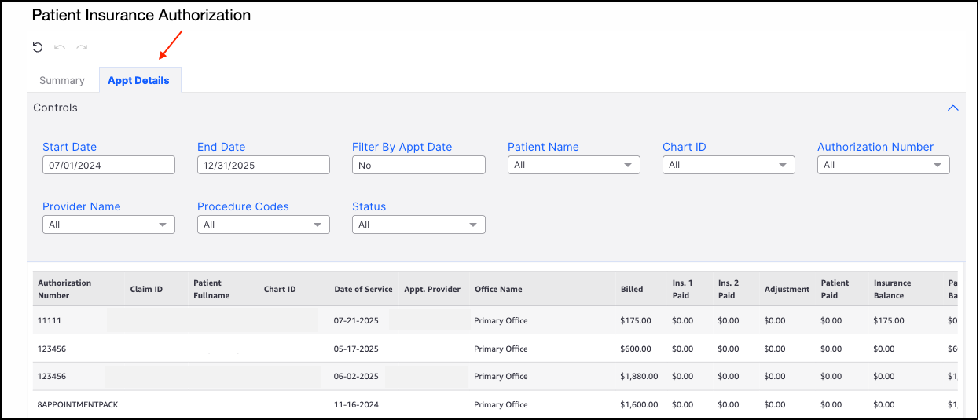The width and height of the screenshot is (980, 420).
Task: Expand the Authorization Number dropdown
Action: pyautogui.click(x=883, y=165)
